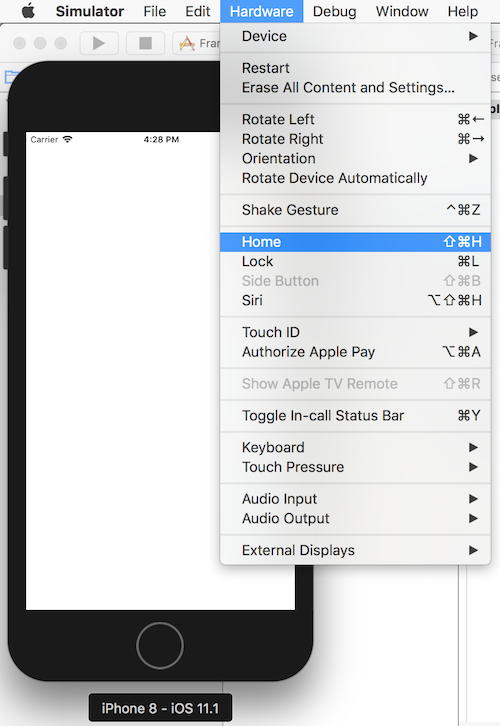
Task: Choose Rotate Right
Action: click(x=355, y=139)
